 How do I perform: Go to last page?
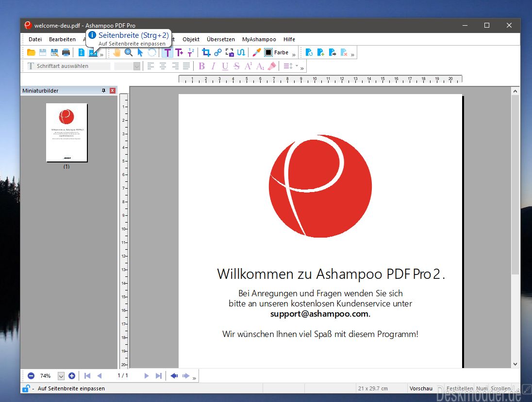158,375
